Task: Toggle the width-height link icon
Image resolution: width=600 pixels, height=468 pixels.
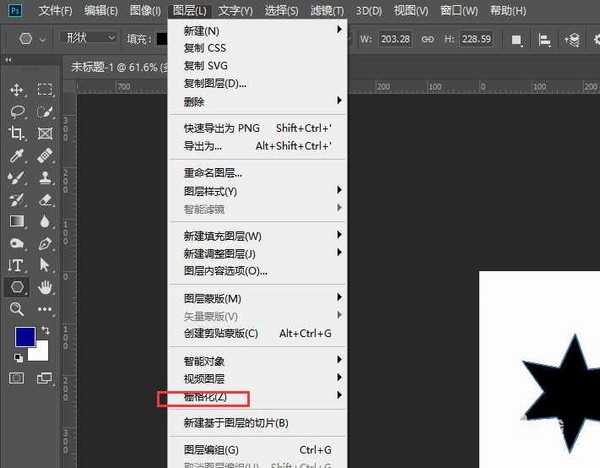Action: (427, 40)
